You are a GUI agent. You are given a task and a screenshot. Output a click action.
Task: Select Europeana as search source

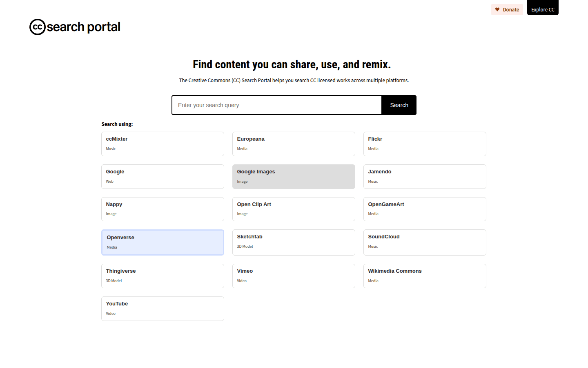(294, 144)
